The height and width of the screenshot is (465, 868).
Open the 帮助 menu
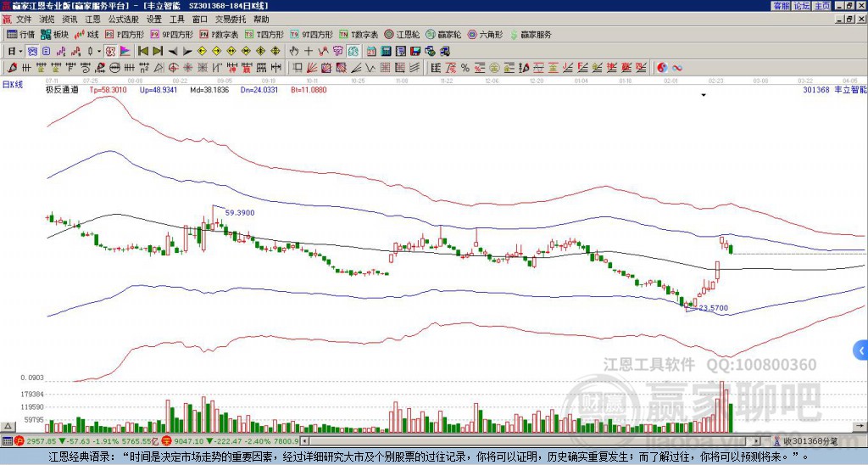click(x=261, y=20)
